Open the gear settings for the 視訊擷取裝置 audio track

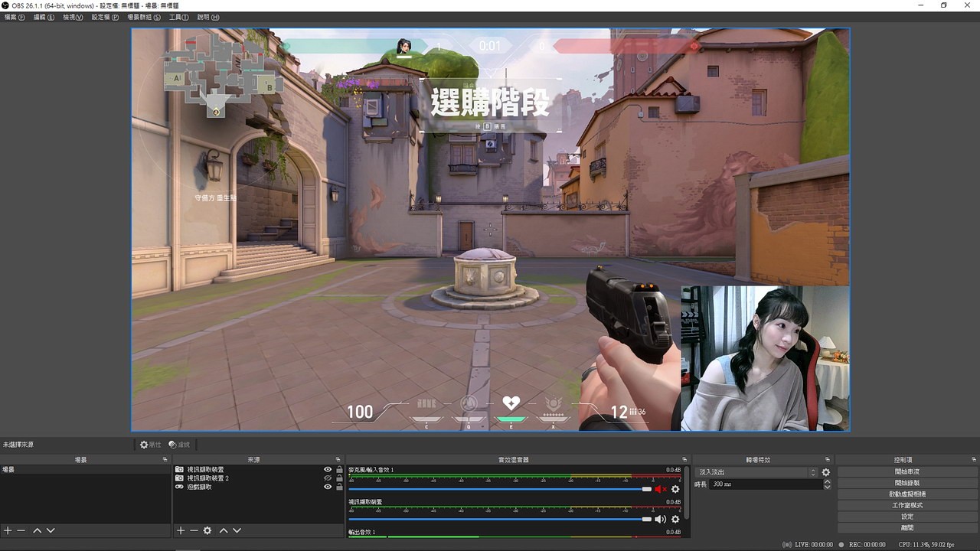coord(675,519)
